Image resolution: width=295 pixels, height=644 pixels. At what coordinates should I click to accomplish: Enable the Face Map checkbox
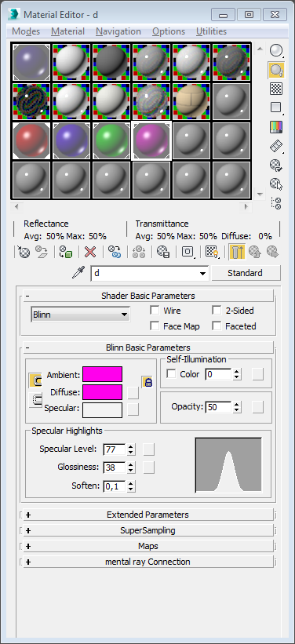(155, 326)
